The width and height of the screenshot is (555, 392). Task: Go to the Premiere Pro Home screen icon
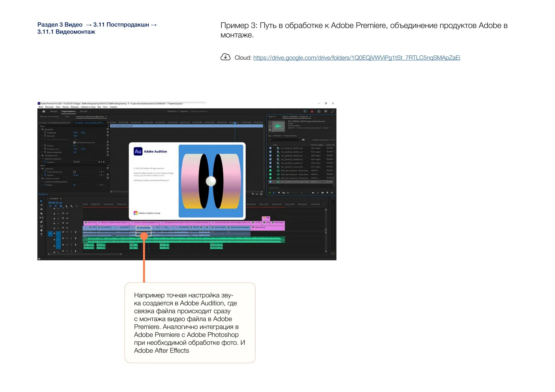(x=44, y=111)
